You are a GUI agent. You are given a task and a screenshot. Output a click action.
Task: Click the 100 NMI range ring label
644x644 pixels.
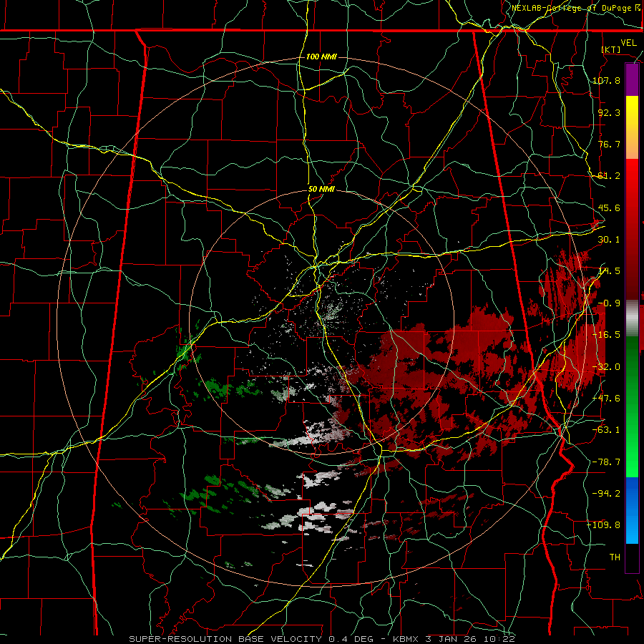[x=321, y=57]
